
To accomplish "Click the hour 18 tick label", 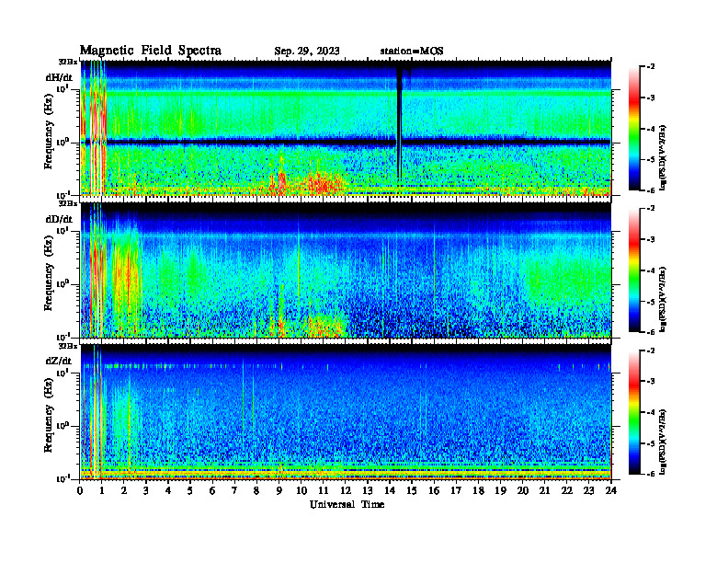I will (478, 490).
